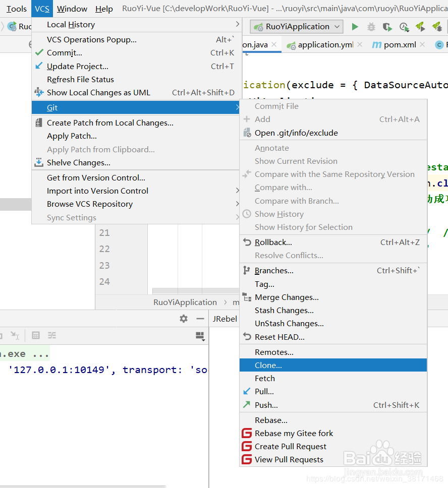Open the Help menu

104,9
